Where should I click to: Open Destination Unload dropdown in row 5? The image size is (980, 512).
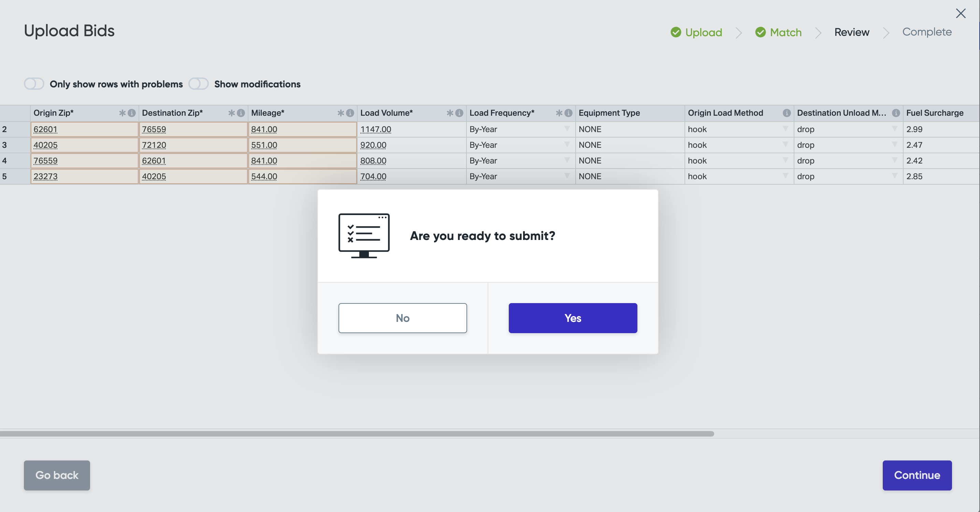click(x=894, y=176)
